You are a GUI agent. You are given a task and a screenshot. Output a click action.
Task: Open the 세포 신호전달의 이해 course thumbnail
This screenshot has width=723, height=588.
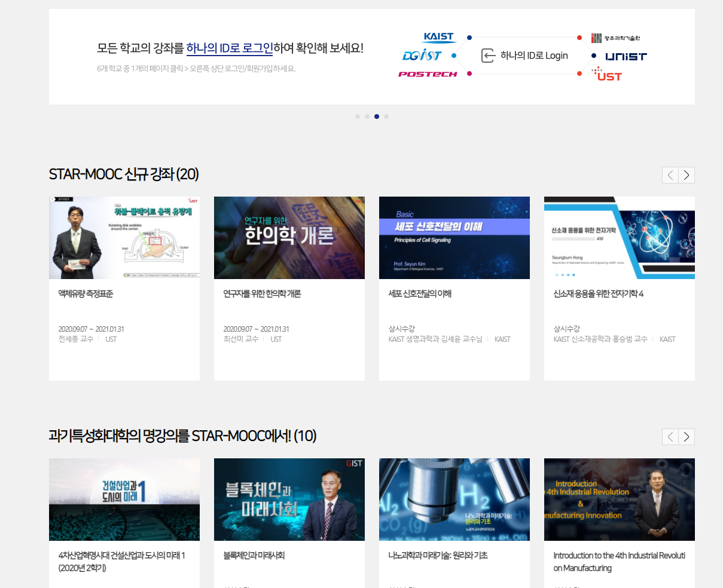coord(454,238)
